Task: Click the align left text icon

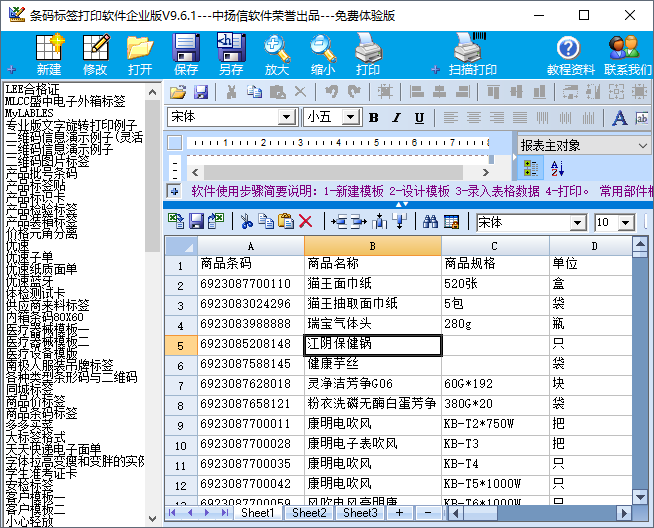Action: pyautogui.click(x=450, y=118)
